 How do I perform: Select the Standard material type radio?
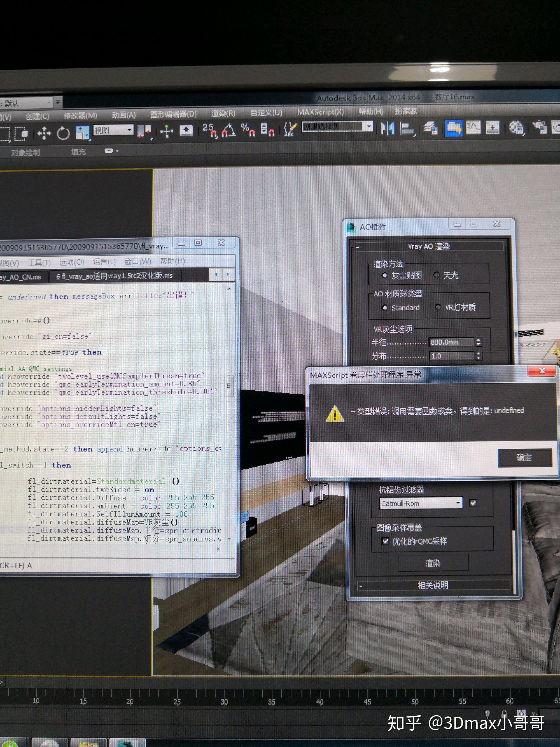tap(384, 308)
